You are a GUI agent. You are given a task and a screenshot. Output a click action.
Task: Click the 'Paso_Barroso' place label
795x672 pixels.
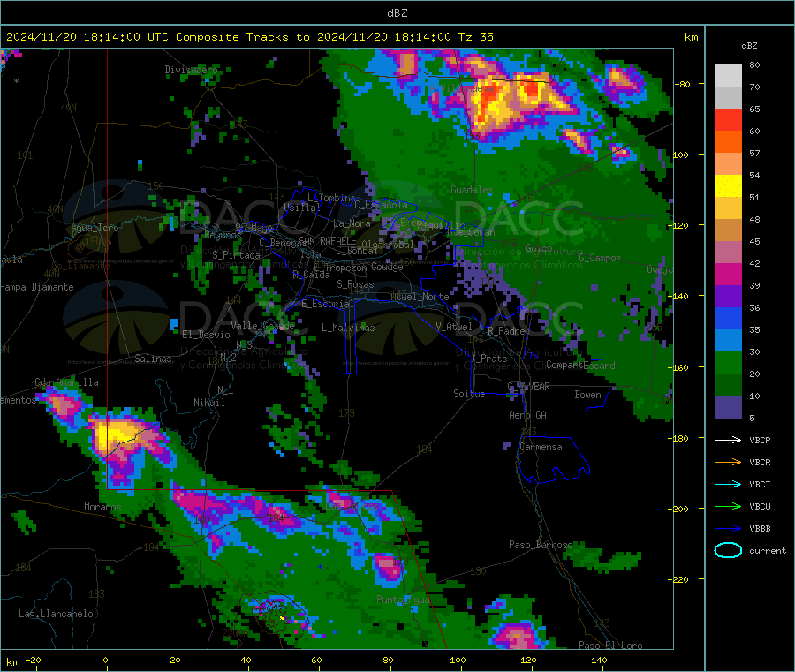(x=541, y=545)
